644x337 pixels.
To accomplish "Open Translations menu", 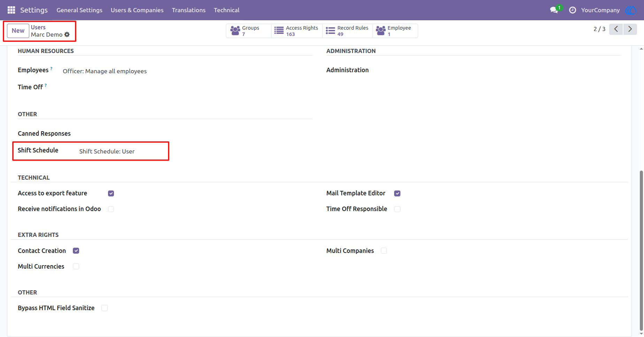I will click(189, 10).
